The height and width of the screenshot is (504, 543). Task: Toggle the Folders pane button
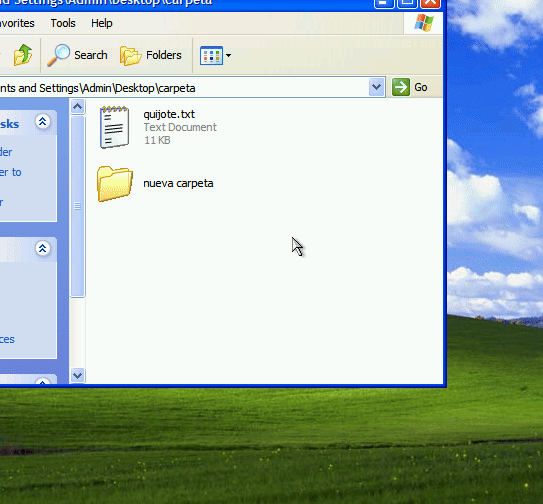pyautogui.click(x=151, y=55)
